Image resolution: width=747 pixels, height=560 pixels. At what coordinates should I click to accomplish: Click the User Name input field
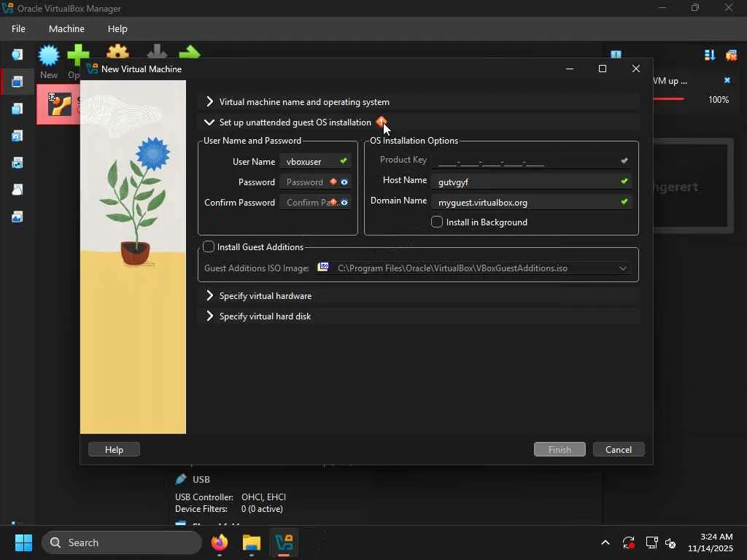point(315,161)
